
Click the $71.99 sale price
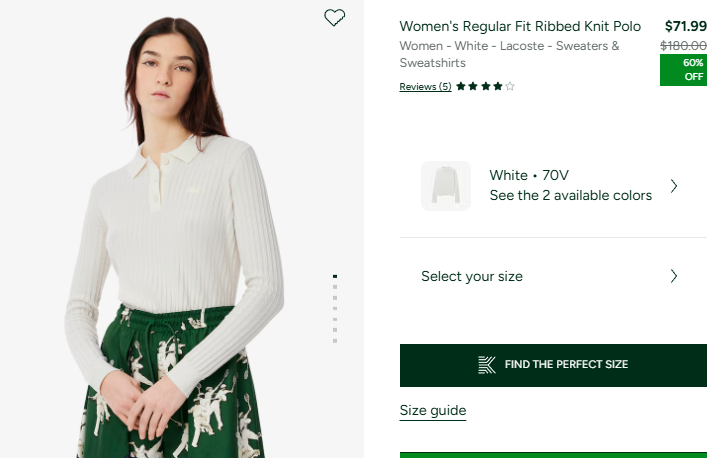click(685, 26)
